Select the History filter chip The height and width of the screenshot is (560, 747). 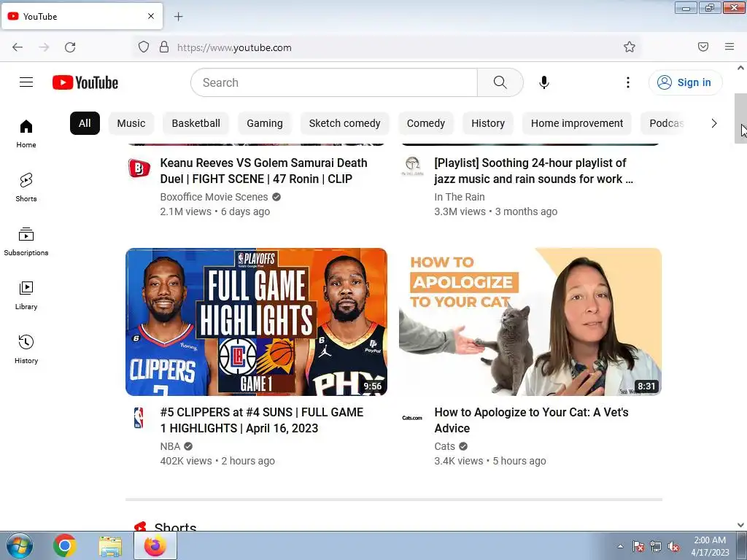[488, 123]
